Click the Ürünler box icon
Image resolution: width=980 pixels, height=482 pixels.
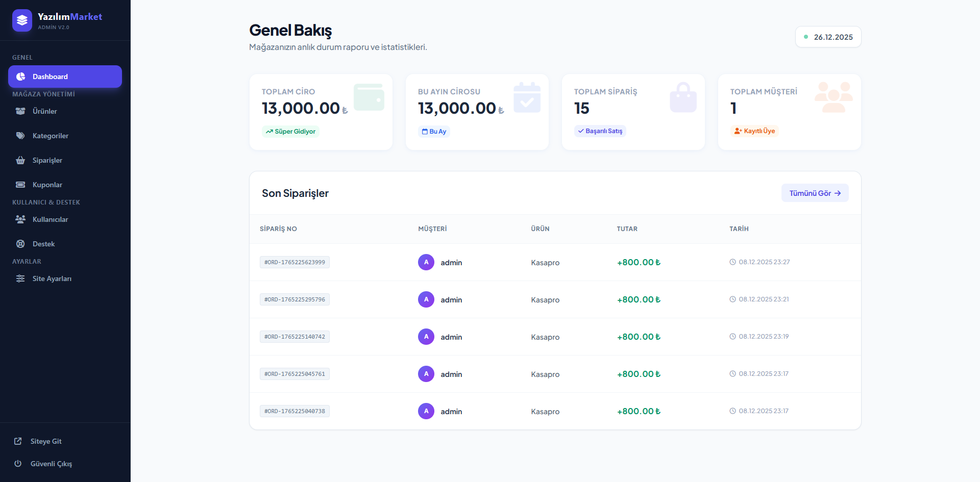20,111
